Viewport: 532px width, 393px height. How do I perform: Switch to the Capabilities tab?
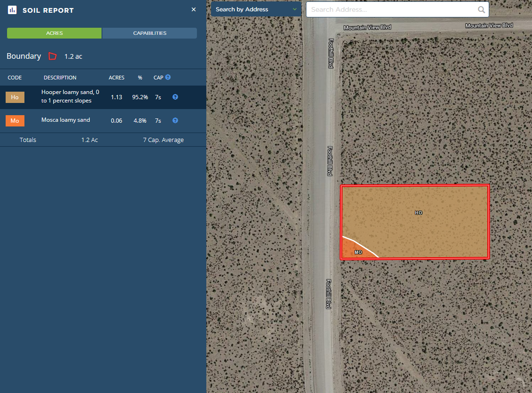click(149, 33)
